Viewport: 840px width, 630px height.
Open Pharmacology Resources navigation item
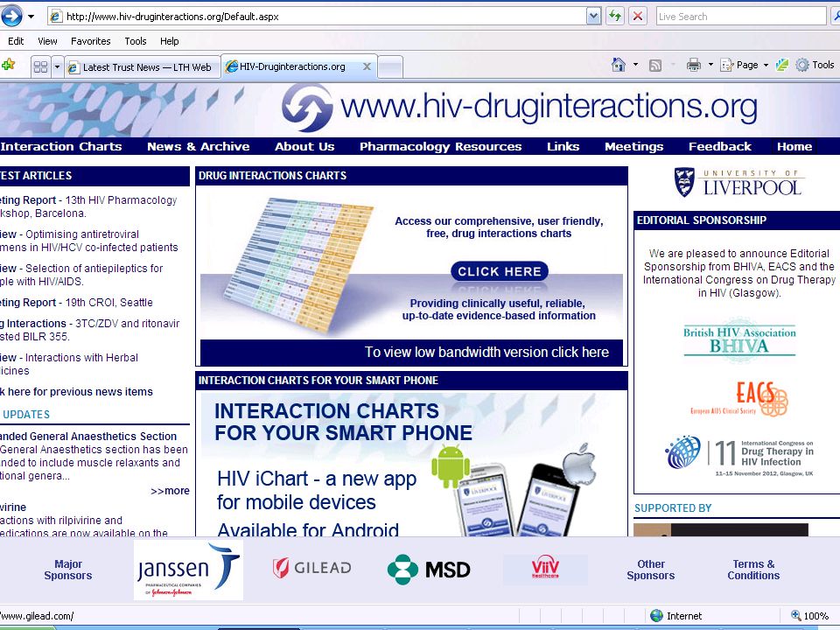[x=440, y=146]
